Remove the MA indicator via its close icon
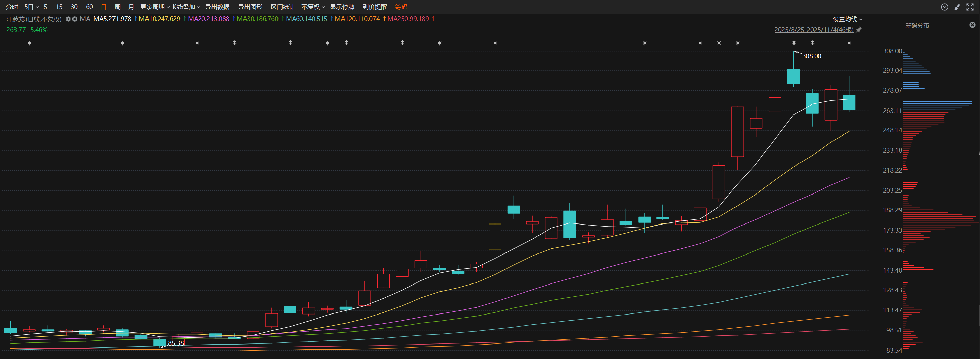Image resolution: width=980 pixels, height=359 pixels. pyautogui.click(x=75, y=19)
